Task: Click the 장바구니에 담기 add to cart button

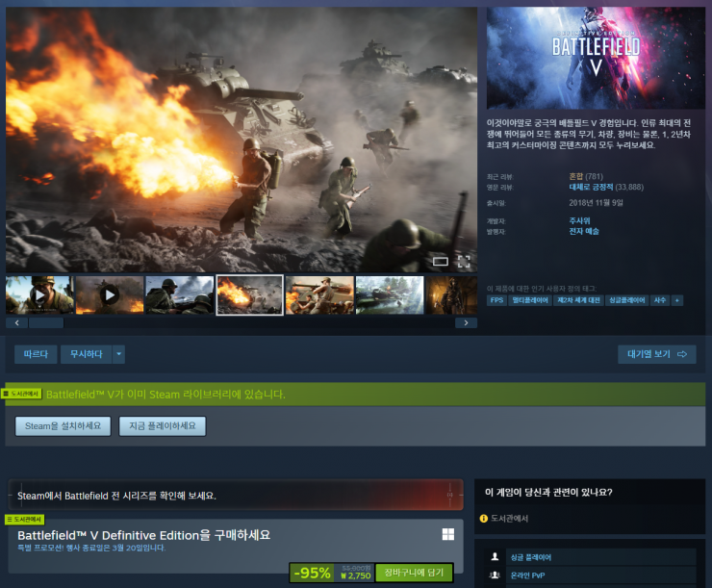Action: pyautogui.click(x=414, y=573)
